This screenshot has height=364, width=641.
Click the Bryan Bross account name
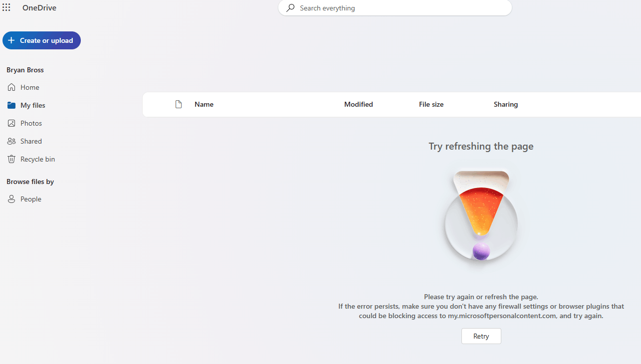click(x=25, y=70)
